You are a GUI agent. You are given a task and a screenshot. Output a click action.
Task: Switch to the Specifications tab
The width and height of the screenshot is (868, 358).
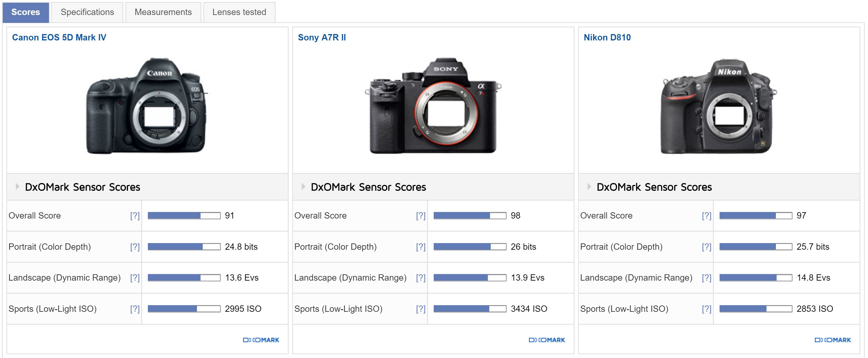click(x=87, y=12)
